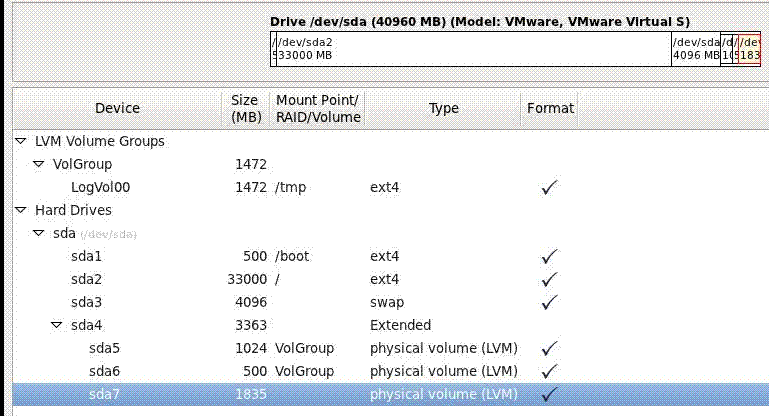Select the LogVol00 logical volume row
Viewport: 769px width, 416px height.
click(100, 187)
